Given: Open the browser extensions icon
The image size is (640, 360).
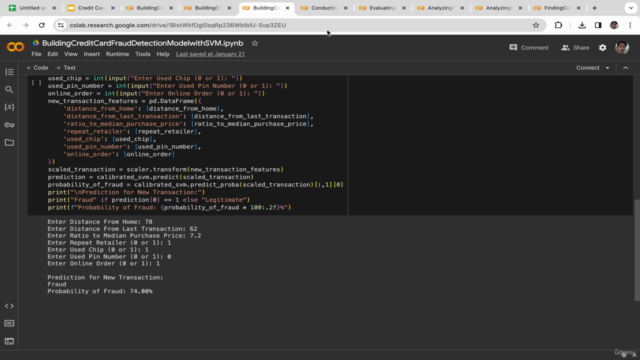Looking at the screenshot, I should coord(558,25).
